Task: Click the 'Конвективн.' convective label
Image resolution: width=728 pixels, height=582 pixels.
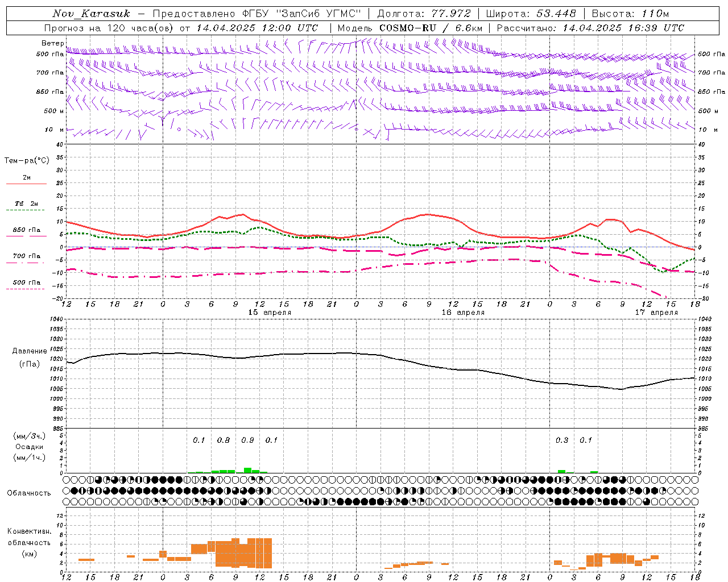Action: tap(30, 532)
